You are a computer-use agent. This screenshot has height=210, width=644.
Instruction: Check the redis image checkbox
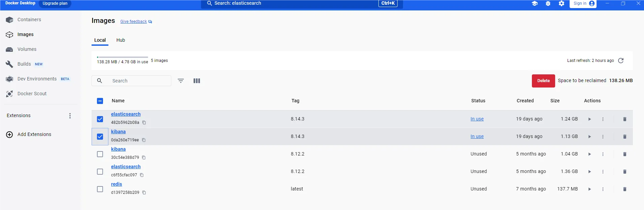[100, 189]
